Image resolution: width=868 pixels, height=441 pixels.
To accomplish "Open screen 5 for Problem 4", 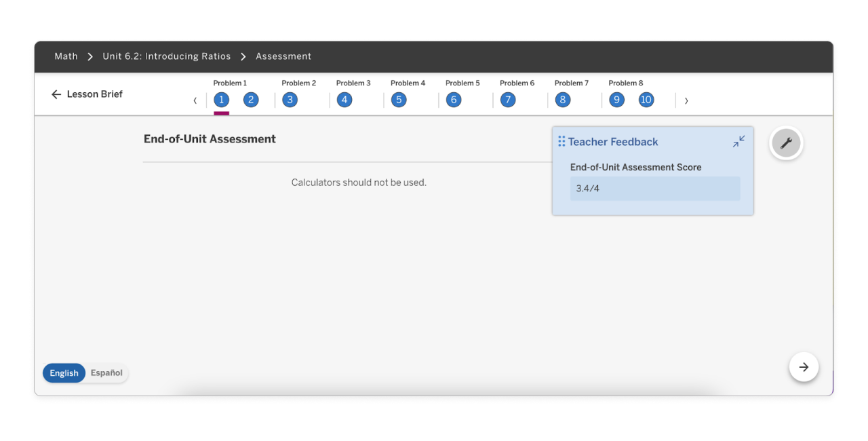I will pyautogui.click(x=399, y=100).
